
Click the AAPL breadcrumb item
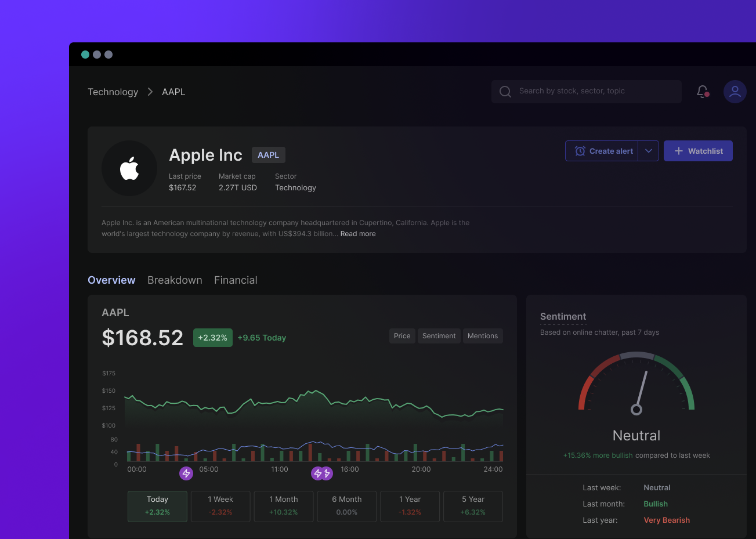[173, 92]
